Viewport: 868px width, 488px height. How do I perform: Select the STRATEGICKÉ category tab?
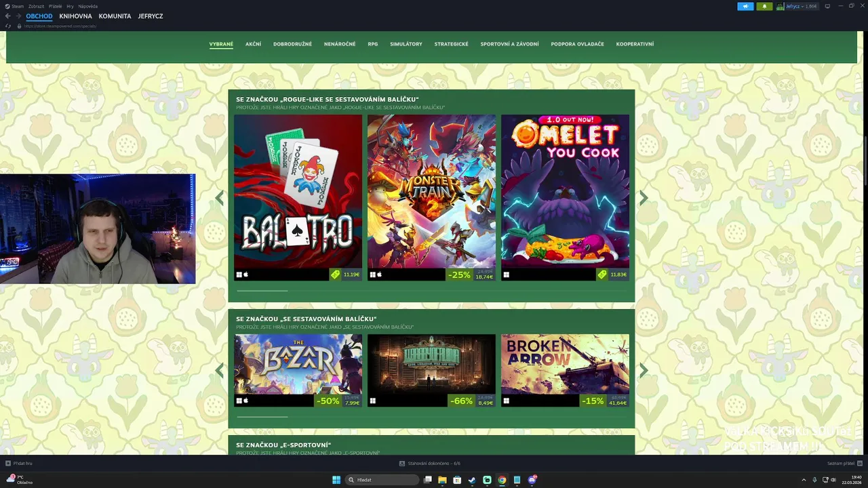coord(452,44)
